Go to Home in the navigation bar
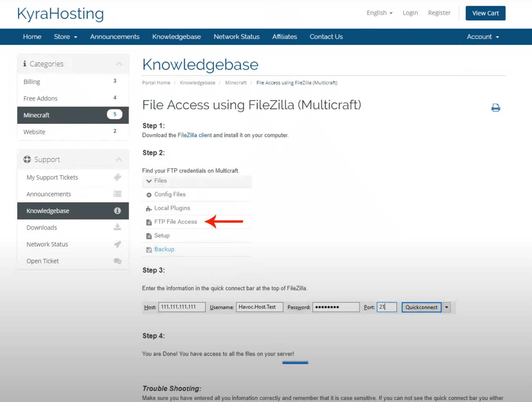 click(32, 37)
